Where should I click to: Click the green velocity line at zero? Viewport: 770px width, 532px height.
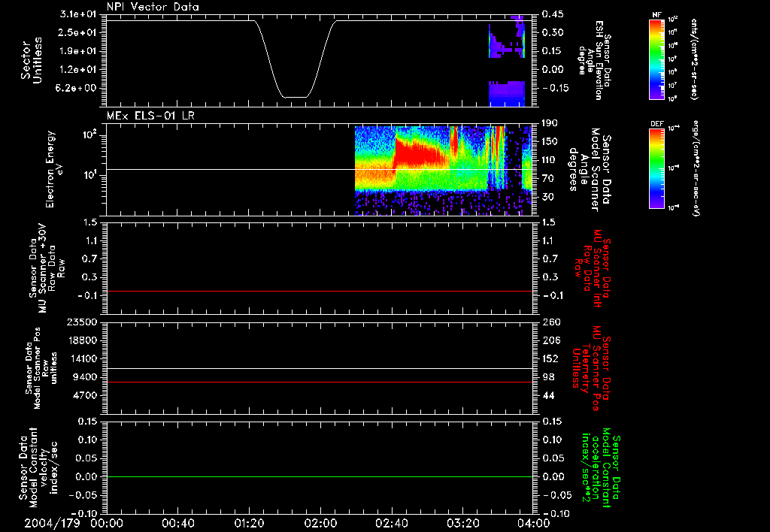coord(320,476)
